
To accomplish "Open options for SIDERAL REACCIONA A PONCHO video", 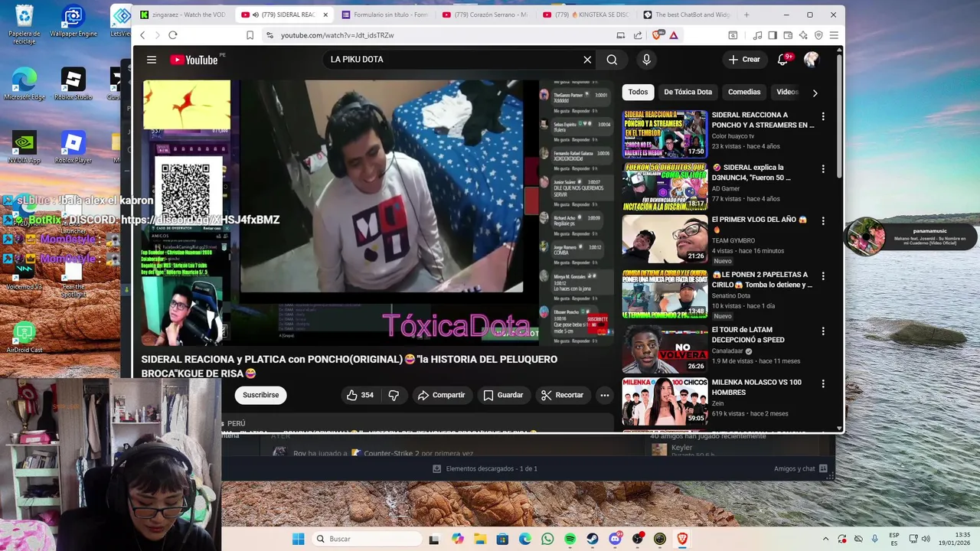I will point(823,116).
